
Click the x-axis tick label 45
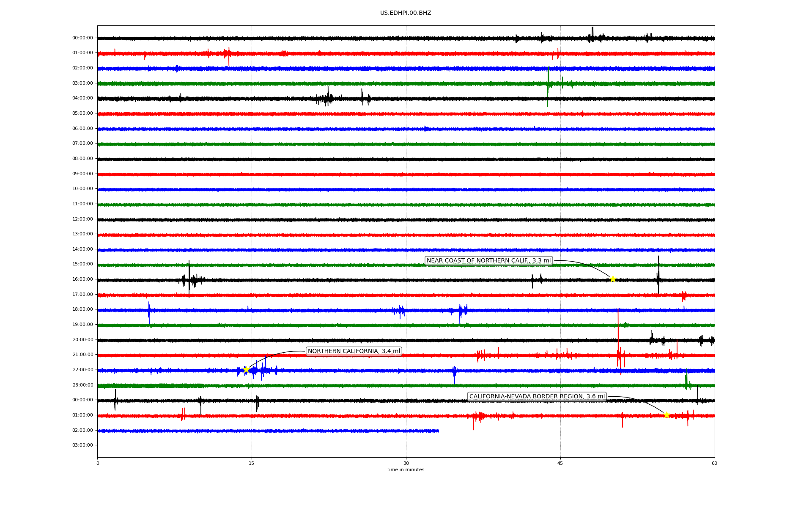pos(560,464)
